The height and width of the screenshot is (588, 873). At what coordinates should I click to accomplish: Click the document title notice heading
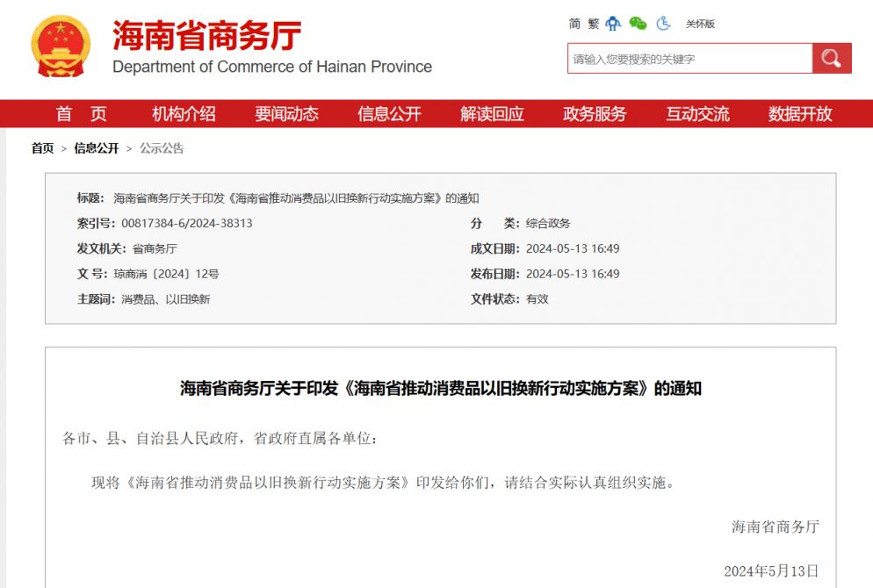(x=436, y=387)
